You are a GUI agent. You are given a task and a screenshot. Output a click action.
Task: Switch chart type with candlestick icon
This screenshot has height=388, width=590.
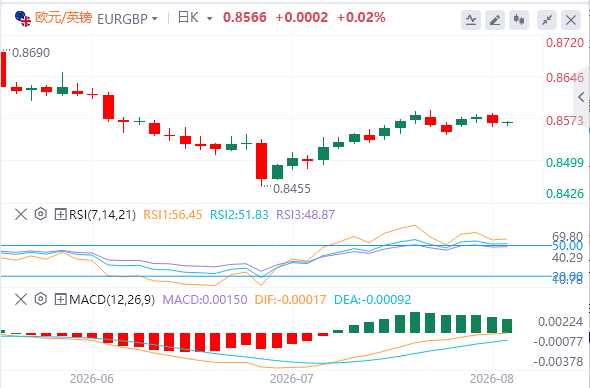pos(519,20)
